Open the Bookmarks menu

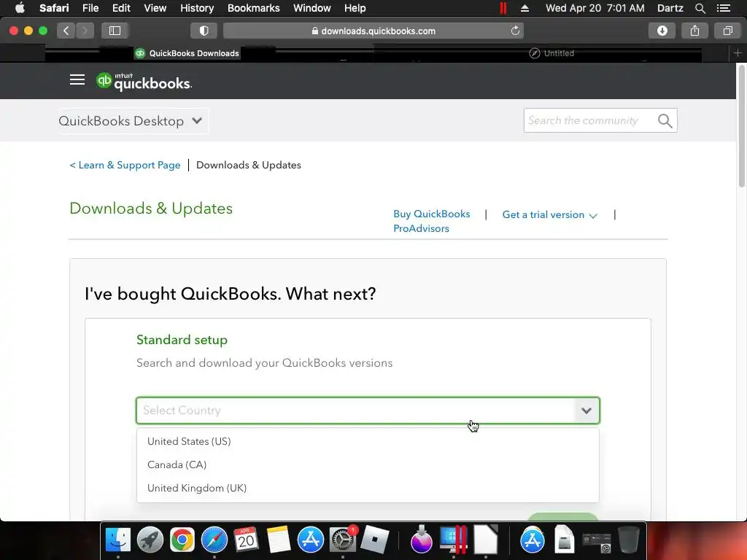click(253, 8)
